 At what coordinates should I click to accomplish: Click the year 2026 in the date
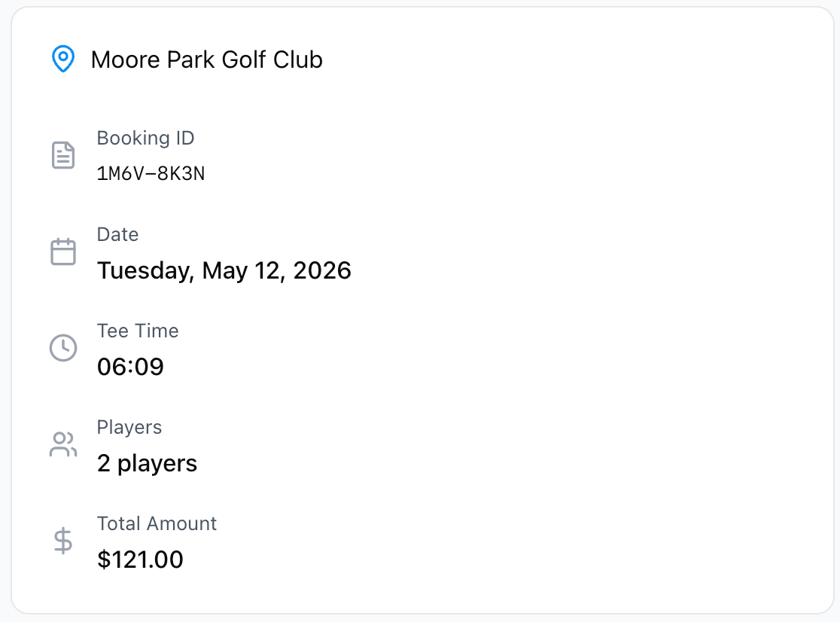(322, 270)
